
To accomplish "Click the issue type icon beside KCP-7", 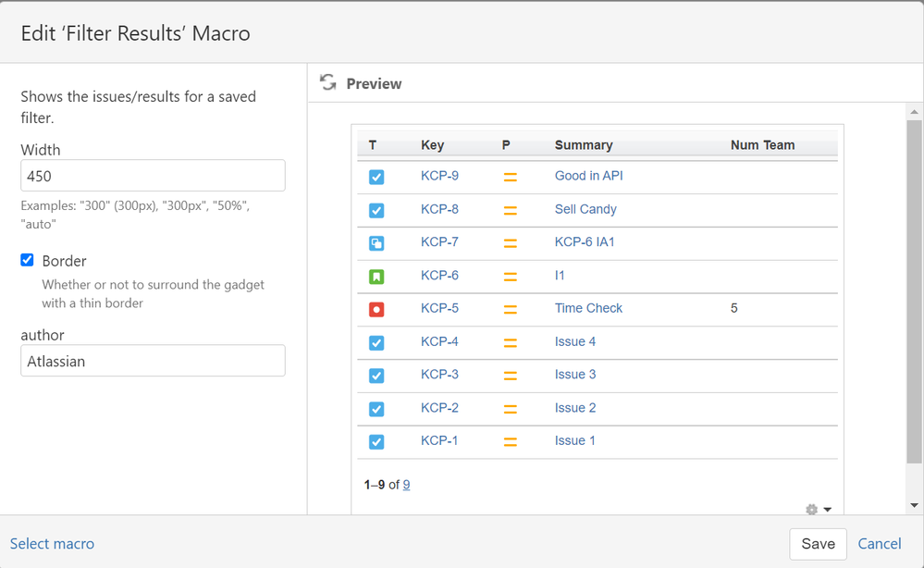I will 376,242.
